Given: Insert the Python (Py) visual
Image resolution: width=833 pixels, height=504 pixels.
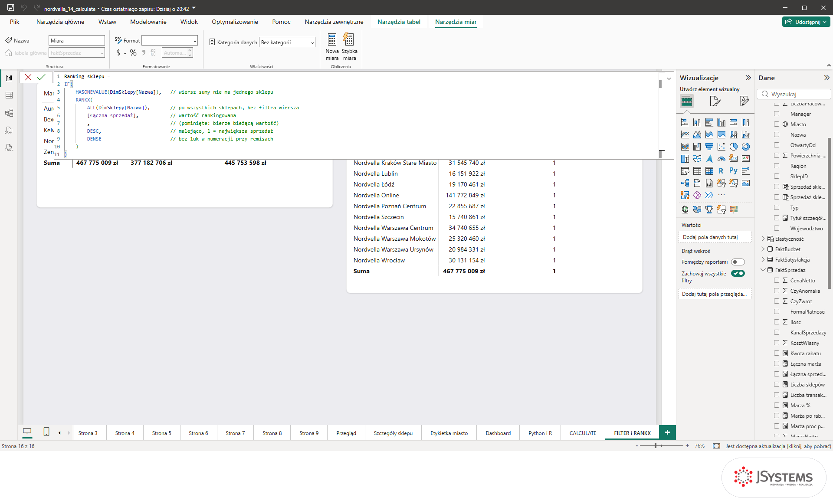Looking at the screenshot, I should (733, 171).
